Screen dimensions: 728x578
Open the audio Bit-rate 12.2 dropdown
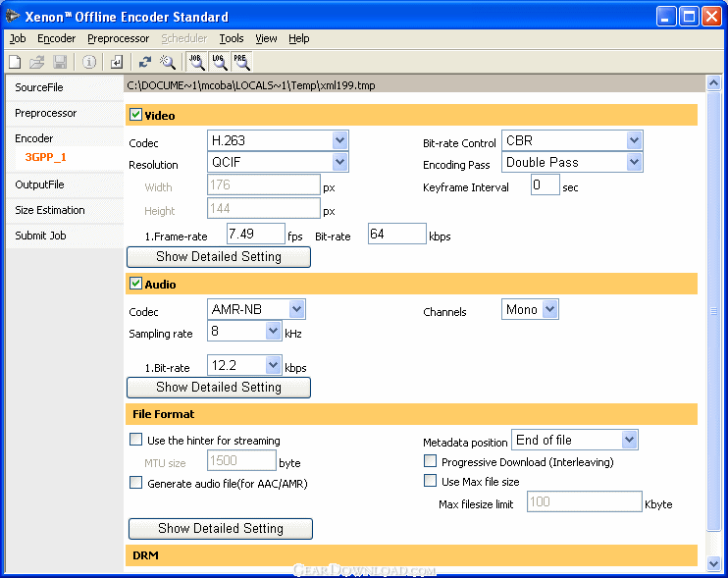244,365
